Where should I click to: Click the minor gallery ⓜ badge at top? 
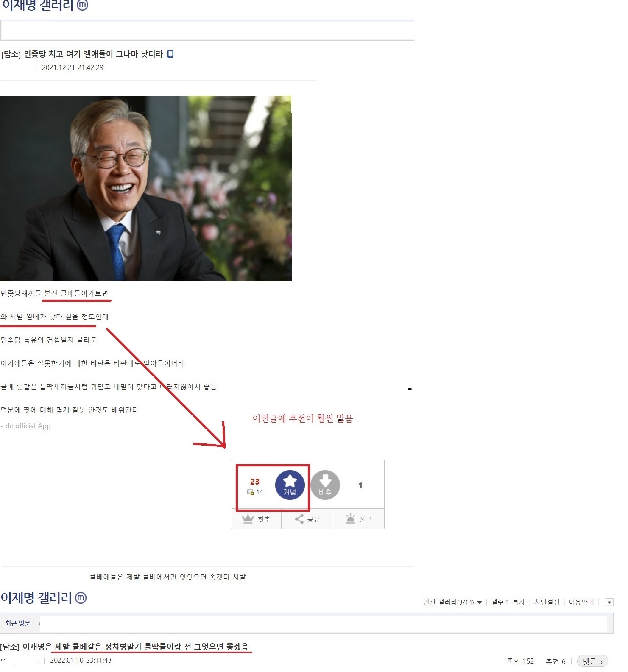pos(82,5)
